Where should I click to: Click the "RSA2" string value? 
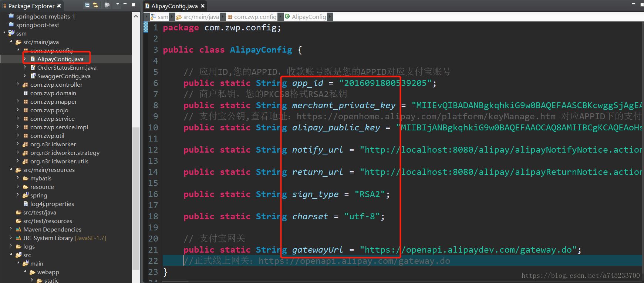point(370,194)
